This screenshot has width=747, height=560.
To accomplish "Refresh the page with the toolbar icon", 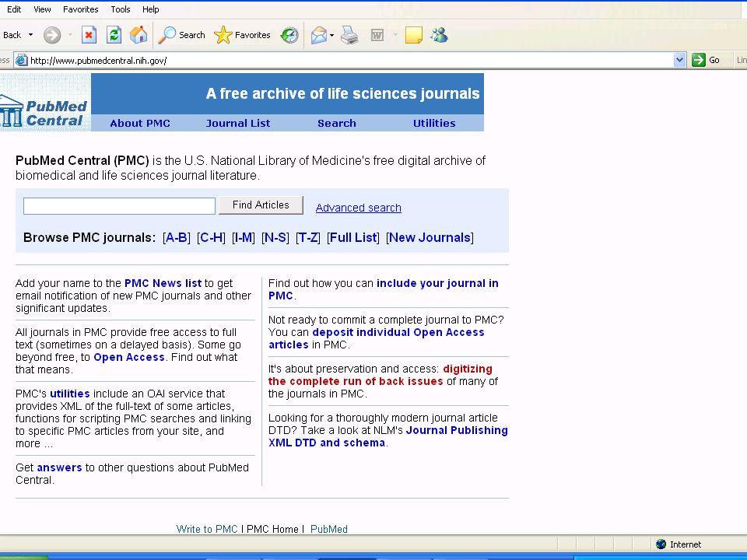I will point(114,35).
